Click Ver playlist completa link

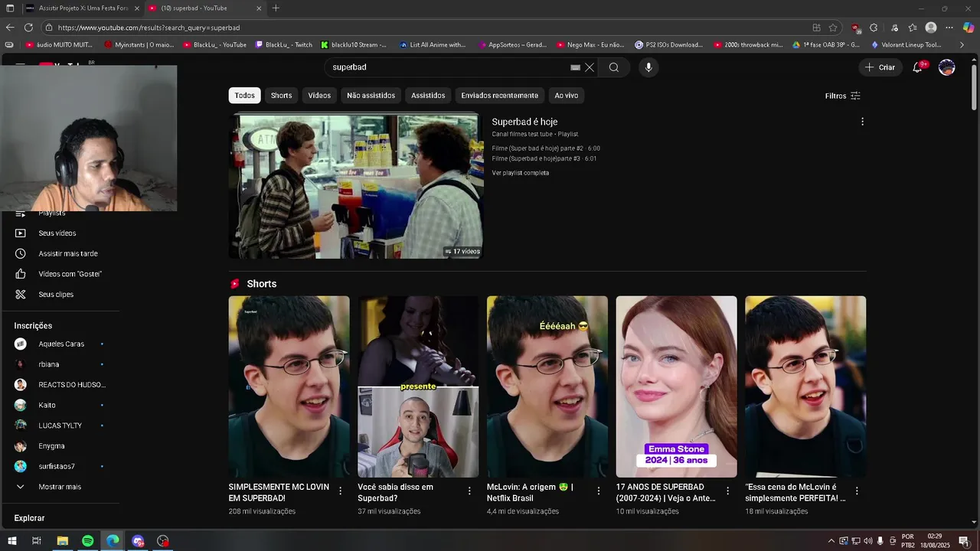(x=521, y=173)
